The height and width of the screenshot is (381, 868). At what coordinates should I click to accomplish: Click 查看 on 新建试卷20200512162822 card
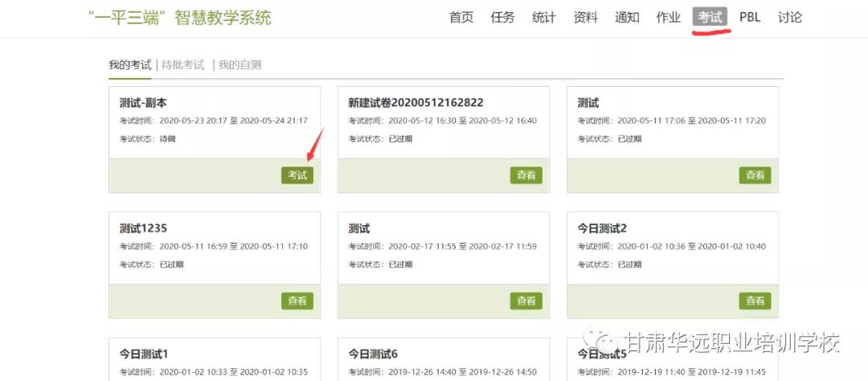[526, 175]
